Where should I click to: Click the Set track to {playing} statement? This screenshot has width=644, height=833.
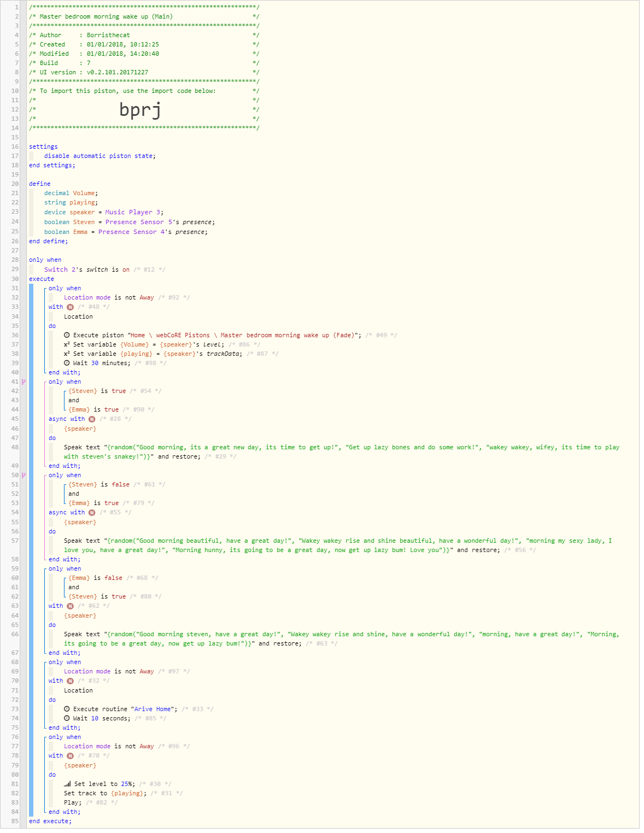105,793
